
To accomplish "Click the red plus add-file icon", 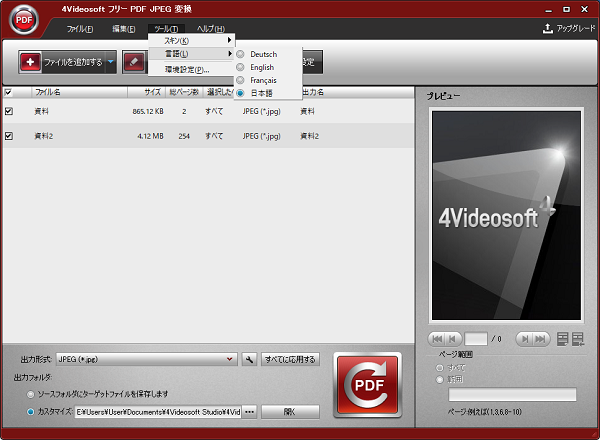I will [x=30, y=62].
